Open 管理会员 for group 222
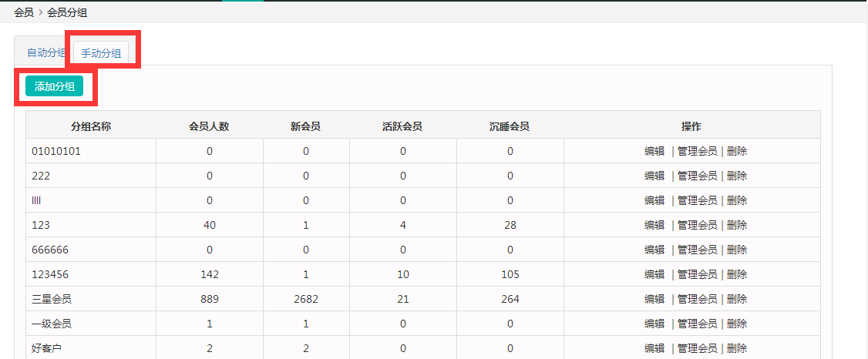868x359 pixels. (697, 176)
